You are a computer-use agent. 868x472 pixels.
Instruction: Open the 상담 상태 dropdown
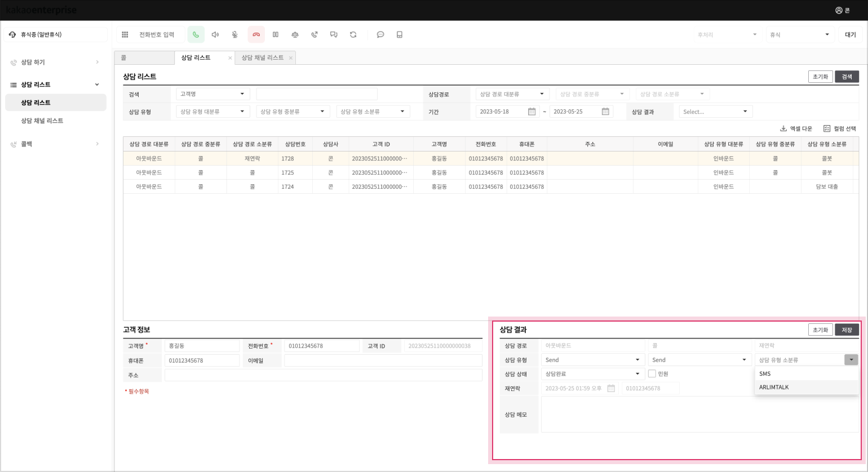592,373
